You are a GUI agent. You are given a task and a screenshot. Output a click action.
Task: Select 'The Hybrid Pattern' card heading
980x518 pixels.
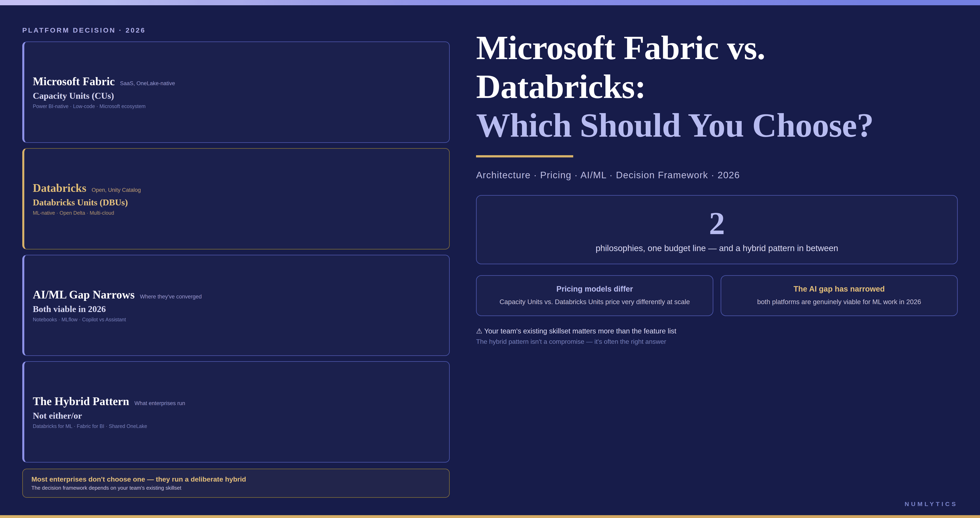point(81,401)
